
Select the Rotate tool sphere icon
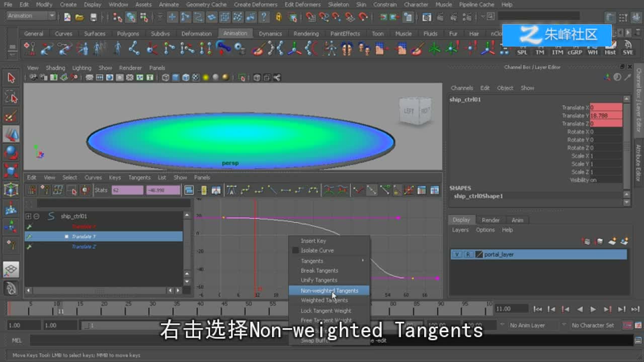11,152
